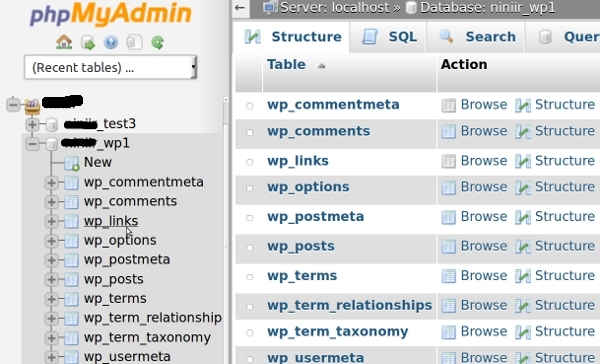Click the wp_posts table icon in tree
This screenshot has height=364, width=600.
tap(71, 280)
